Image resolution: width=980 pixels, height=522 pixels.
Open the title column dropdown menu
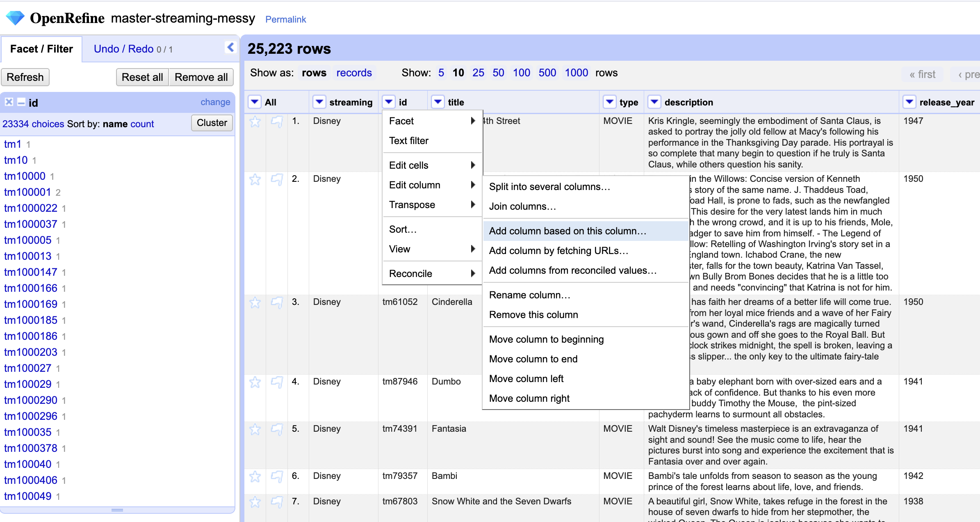point(438,102)
